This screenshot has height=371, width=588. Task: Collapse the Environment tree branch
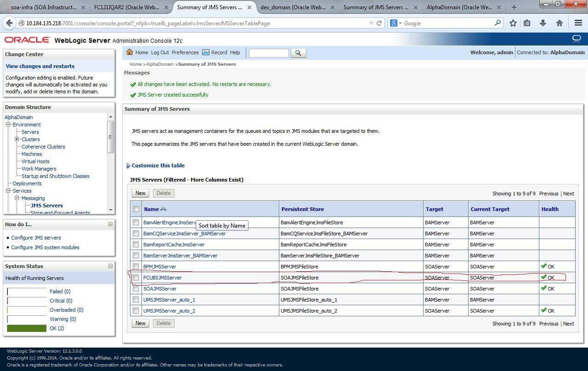(8, 125)
